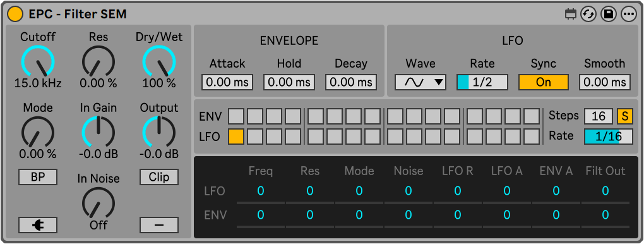Toggle the yellow S button beside Steps
This screenshot has height=244, width=644.
624,116
